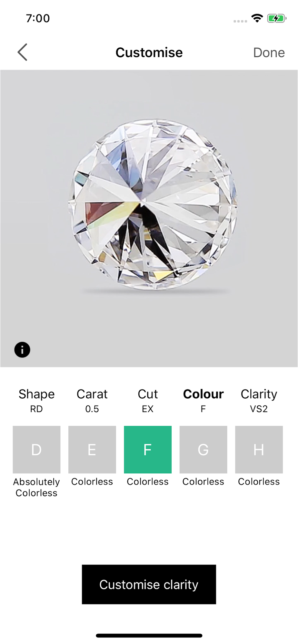Screen dimensions: 298x644
Task: Switch to the Cut EX tab
Action: pos(148,401)
